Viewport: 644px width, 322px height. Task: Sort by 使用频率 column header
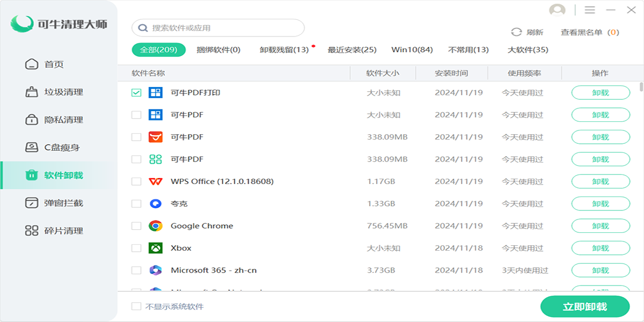pos(524,73)
